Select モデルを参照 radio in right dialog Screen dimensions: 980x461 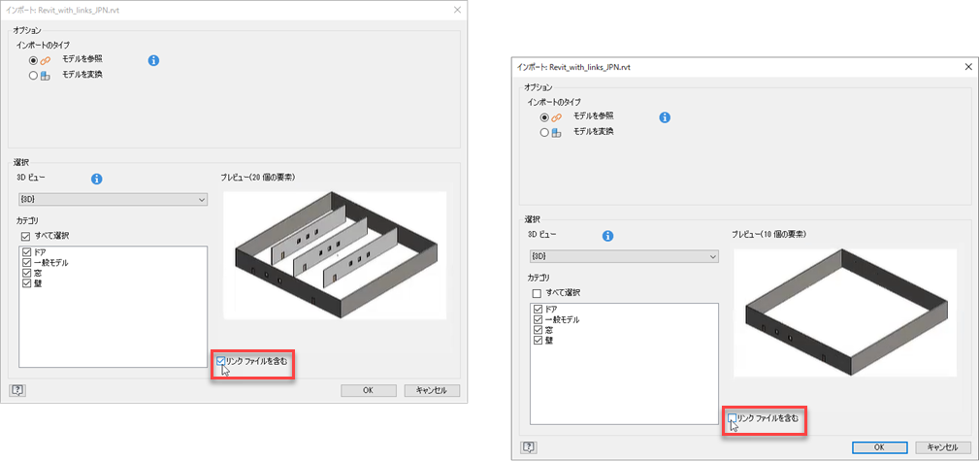pyautogui.click(x=545, y=117)
